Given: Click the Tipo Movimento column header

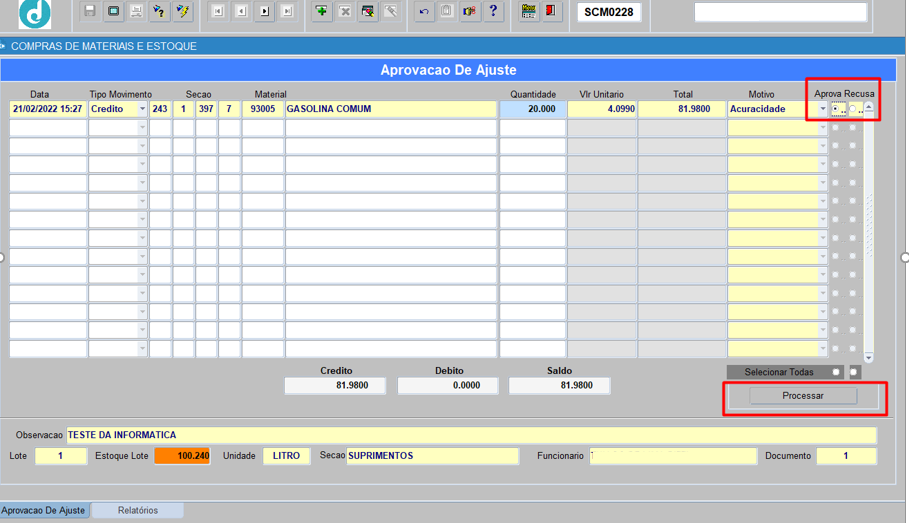Looking at the screenshot, I should [x=121, y=94].
